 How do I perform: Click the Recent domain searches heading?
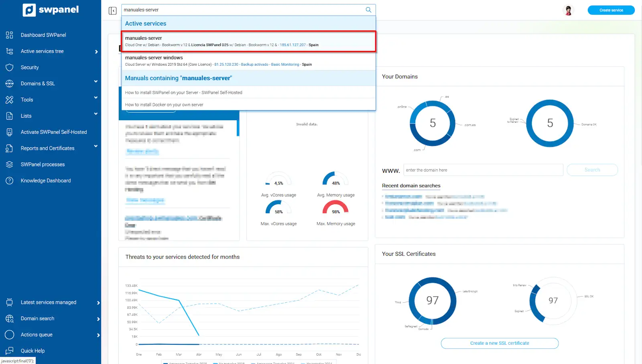tap(411, 186)
